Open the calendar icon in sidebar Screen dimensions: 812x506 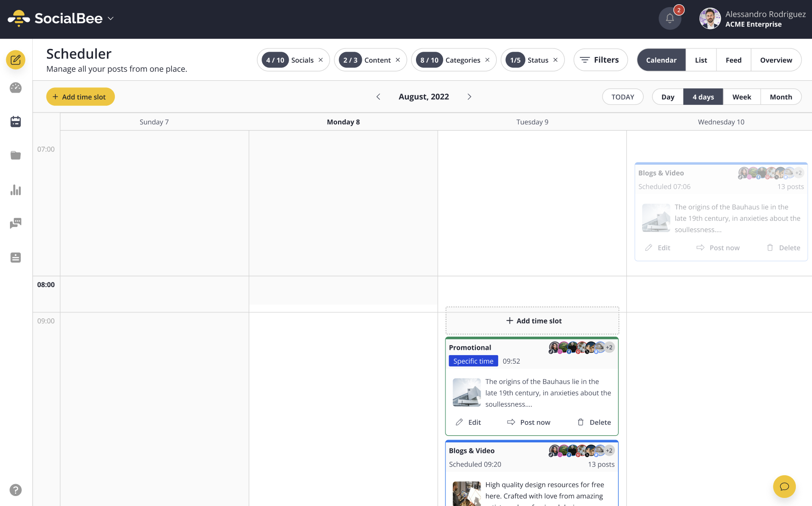pos(16,122)
